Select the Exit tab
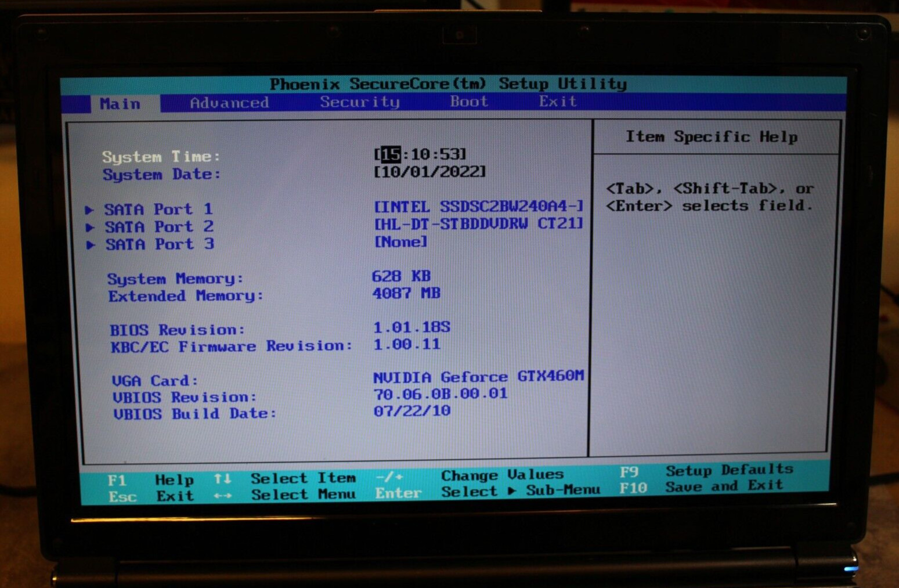The height and width of the screenshot is (588, 899). 558,101
